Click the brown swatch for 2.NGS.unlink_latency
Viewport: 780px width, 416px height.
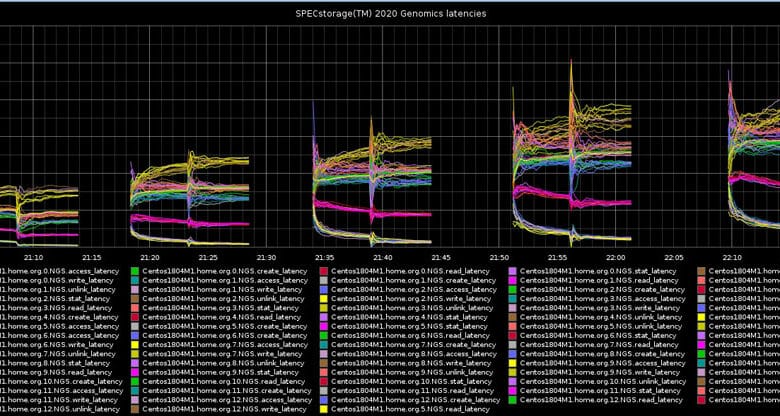point(135,299)
